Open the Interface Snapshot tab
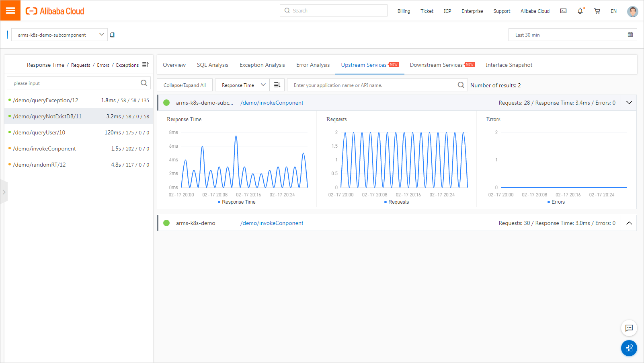 click(x=509, y=65)
